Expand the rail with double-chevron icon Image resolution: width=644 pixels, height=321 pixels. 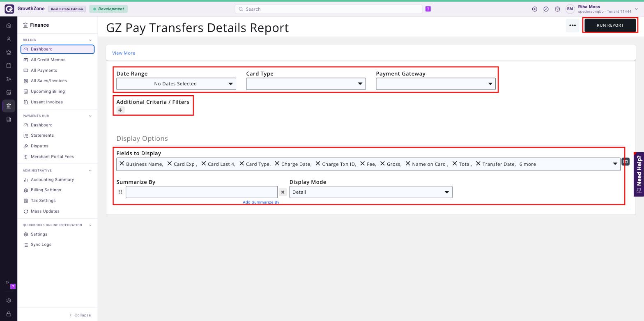pyautogui.click(x=7, y=282)
